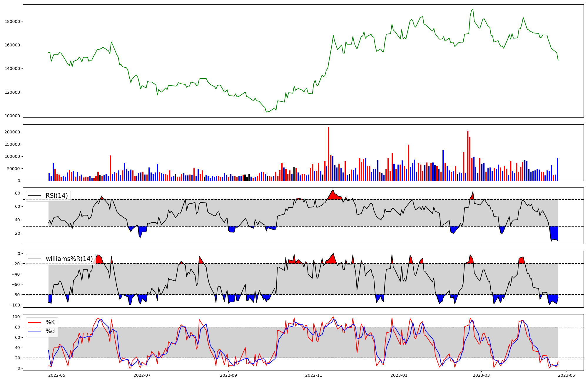Click the %K legend text
Image resolution: width=588 pixels, height=382 pixels.
pyautogui.click(x=50, y=322)
